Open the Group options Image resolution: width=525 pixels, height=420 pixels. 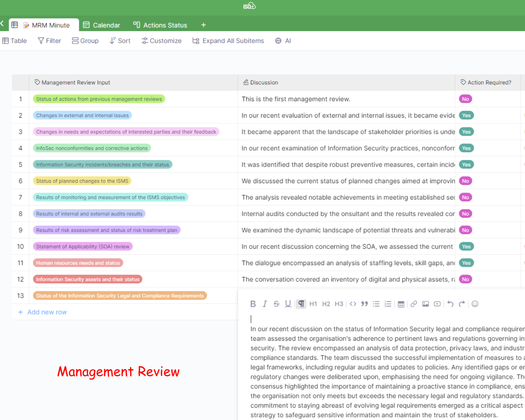(x=85, y=41)
